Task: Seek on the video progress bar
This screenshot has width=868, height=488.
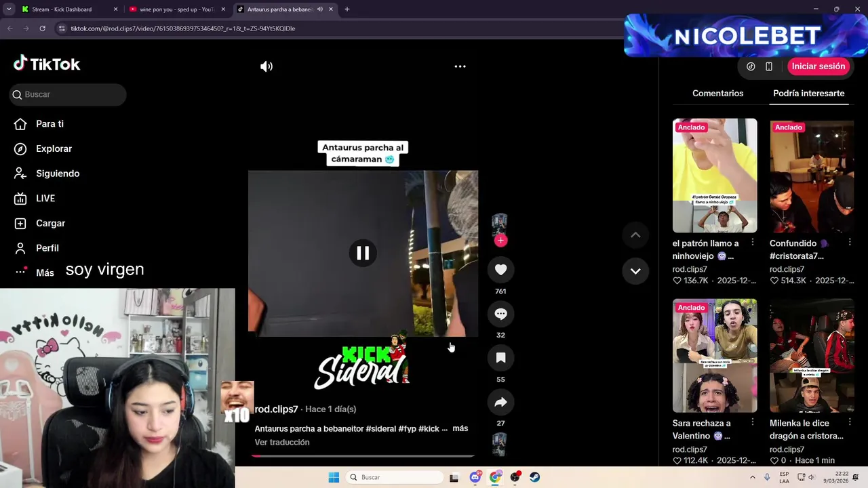Action: click(363, 456)
